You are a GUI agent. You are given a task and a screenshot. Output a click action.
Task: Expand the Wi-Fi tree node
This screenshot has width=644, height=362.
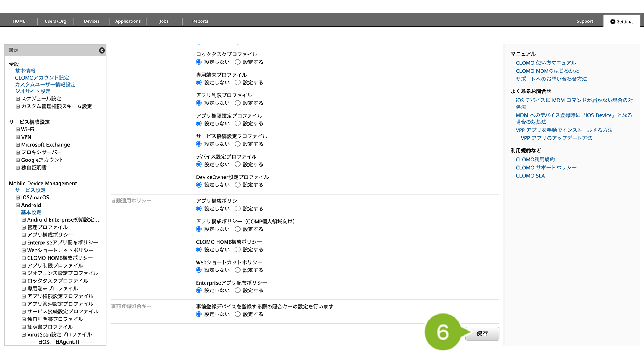[18, 130]
